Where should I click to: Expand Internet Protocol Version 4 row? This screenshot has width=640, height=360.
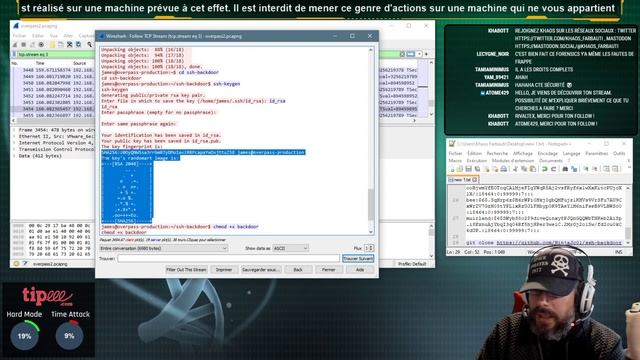[x=14, y=143]
